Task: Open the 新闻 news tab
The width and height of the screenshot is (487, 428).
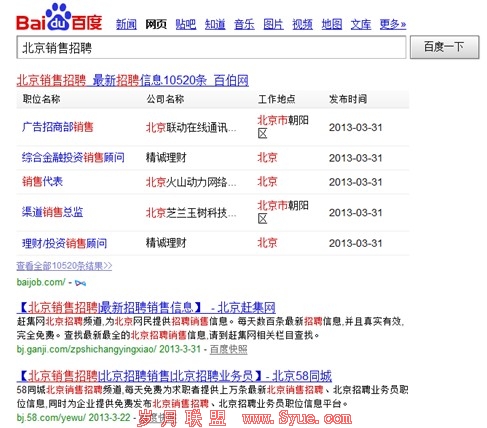Action: point(126,24)
